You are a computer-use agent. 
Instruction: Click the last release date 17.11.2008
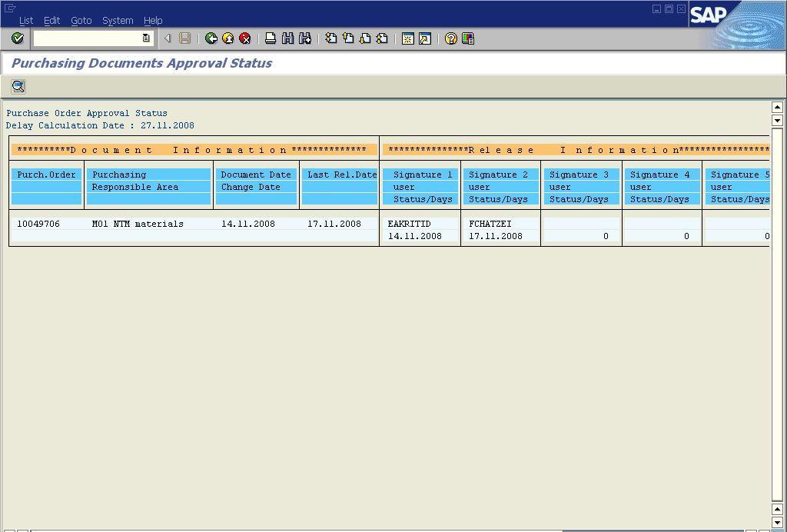point(334,224)
